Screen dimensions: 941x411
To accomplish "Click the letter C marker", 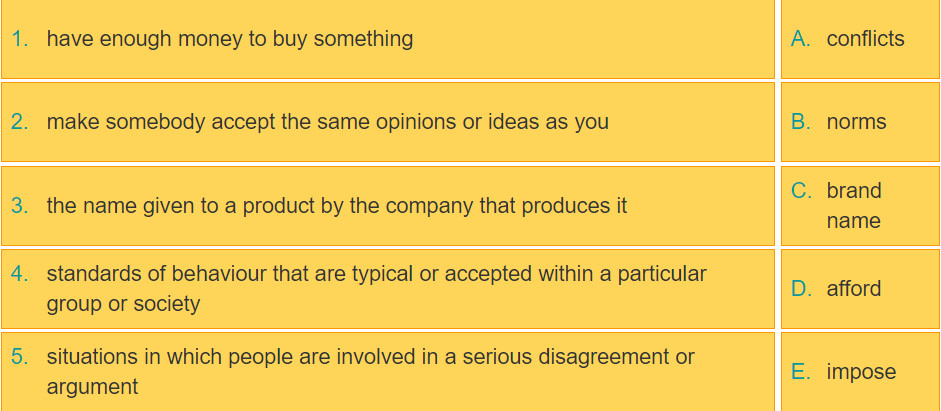I will click(x=801, y=191).
